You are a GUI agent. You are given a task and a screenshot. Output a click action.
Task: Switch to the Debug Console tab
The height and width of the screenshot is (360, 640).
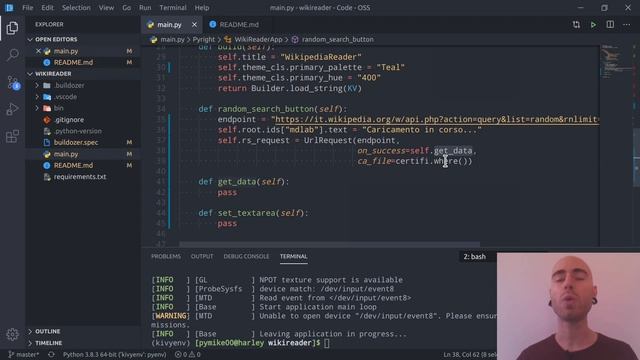[246, 256]
